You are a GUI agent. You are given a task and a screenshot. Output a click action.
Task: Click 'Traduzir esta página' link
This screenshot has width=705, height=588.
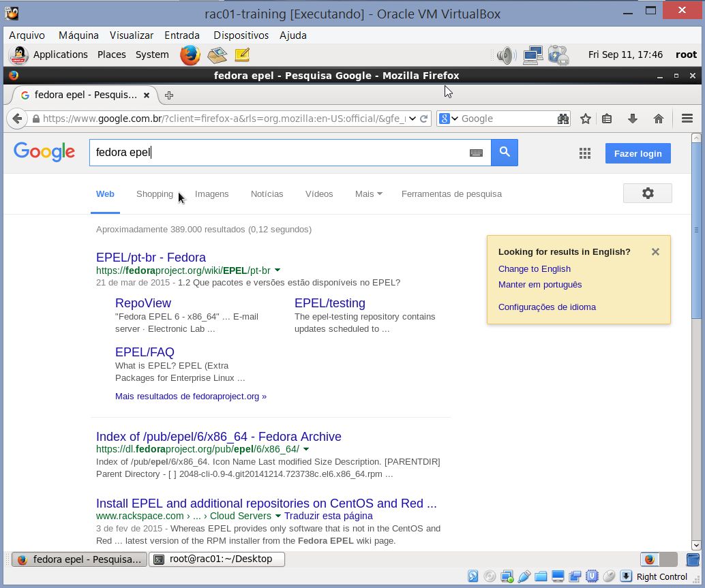[x=328, y=516]
